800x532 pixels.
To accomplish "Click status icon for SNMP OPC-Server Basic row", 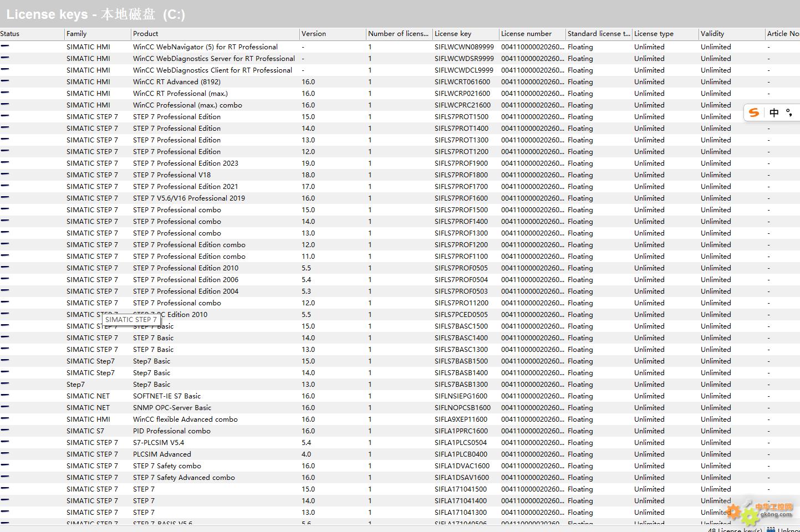I will [x=5, y=407].
